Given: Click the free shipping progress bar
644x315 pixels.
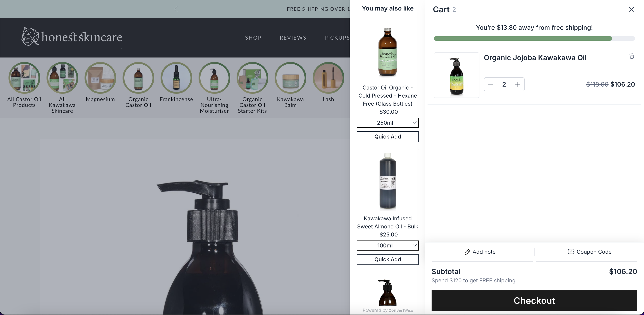Looking at the screenshot, I should (534, 38).
